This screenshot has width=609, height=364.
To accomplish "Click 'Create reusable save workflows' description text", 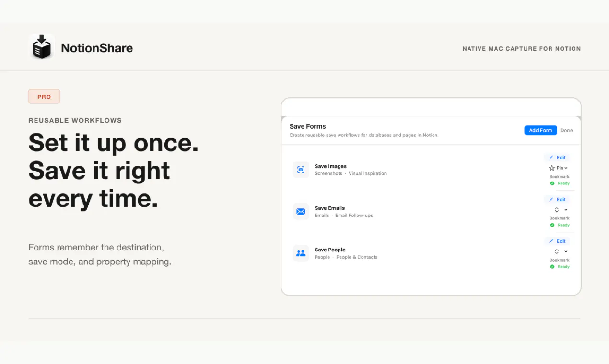I will (x=364, y=135).
